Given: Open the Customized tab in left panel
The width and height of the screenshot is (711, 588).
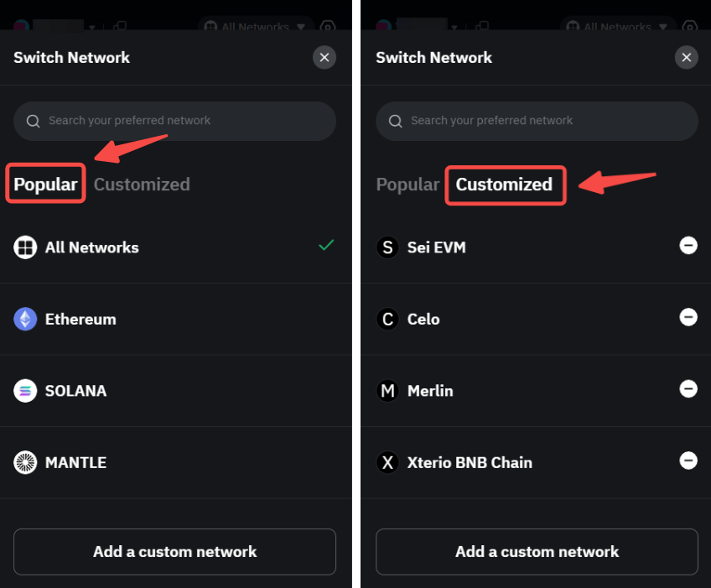Looking at the screenshot, I should (x=142, y=185).
